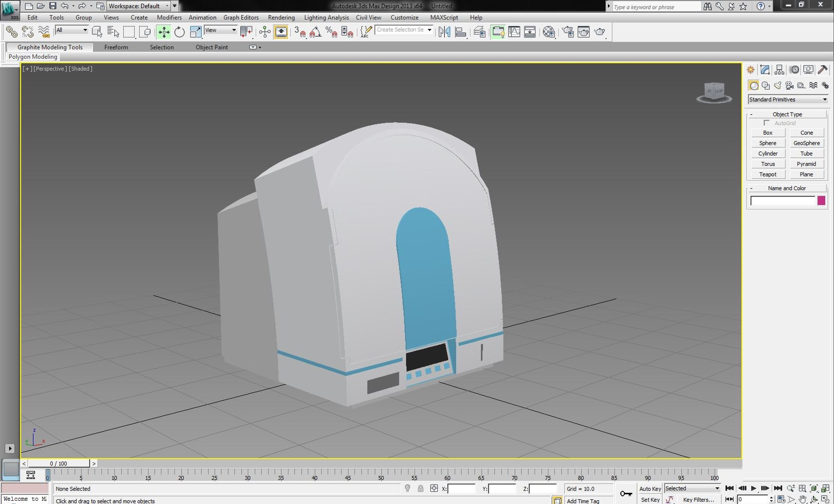834x504 pixels.
Task: Click the Mirror tool icon
Action: point(444,32)
